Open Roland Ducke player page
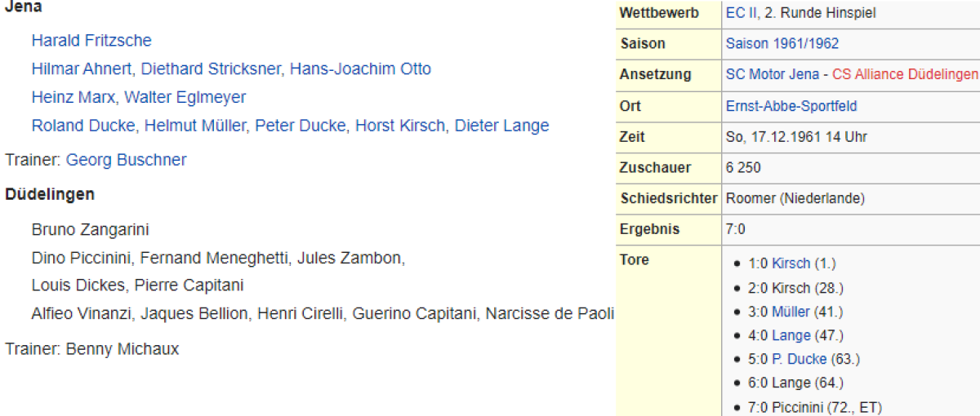Viewport: 980px width, 416px height. [86, 126]
